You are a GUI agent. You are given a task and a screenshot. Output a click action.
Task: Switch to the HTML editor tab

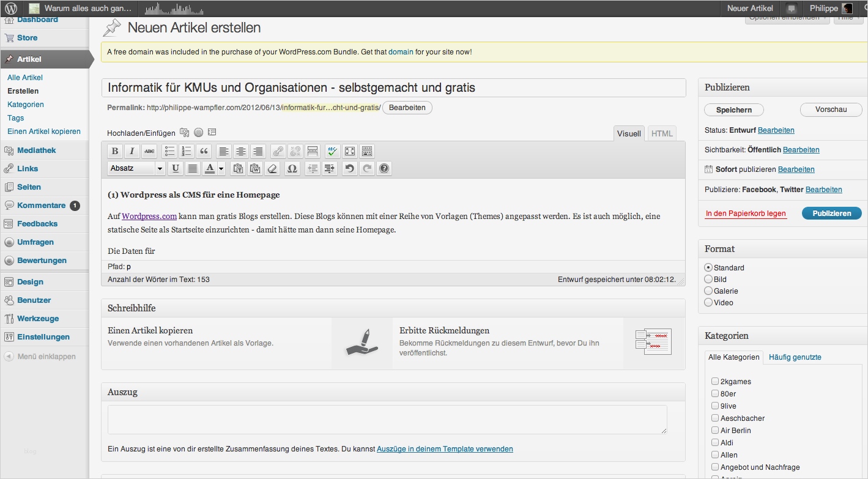(662, 133)
